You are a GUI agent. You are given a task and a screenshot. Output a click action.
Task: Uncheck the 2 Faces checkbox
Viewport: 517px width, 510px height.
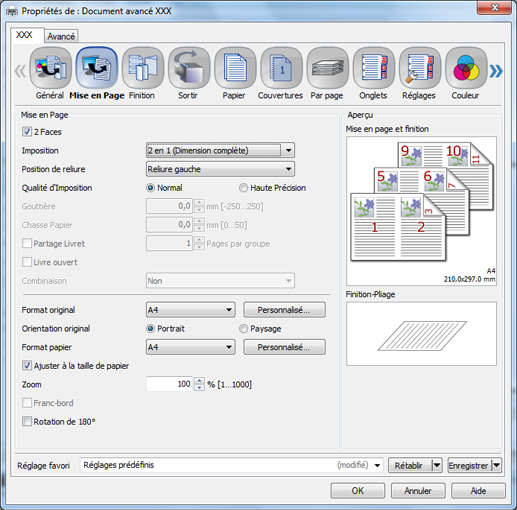(x=27, y=132)
